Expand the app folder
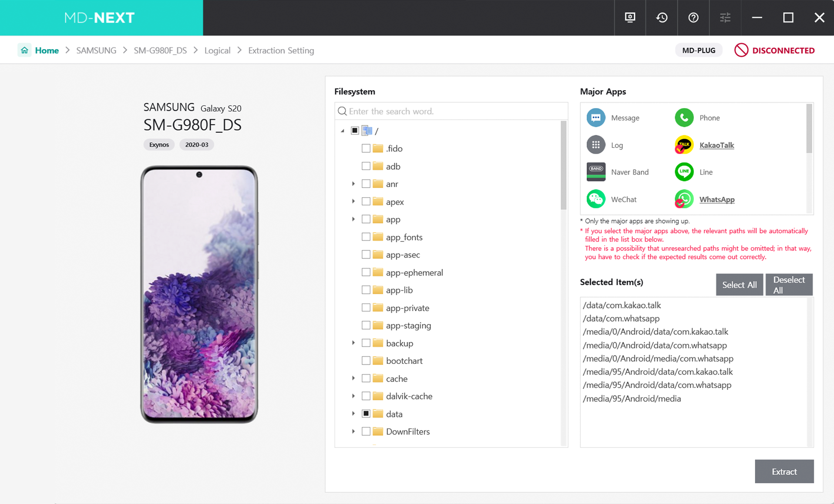This screenshot has width=834, height=504. click(353, 219)
